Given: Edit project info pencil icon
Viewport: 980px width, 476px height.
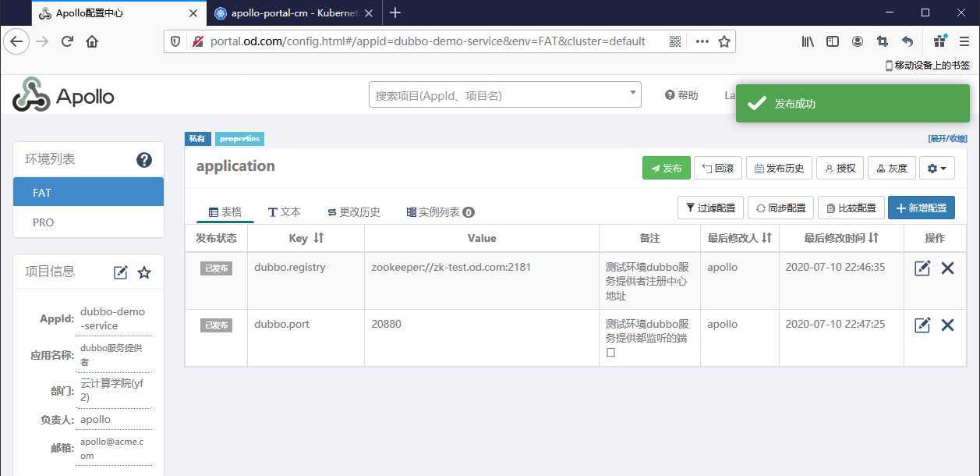Looking at the screenshot, I should coord(121,272).
